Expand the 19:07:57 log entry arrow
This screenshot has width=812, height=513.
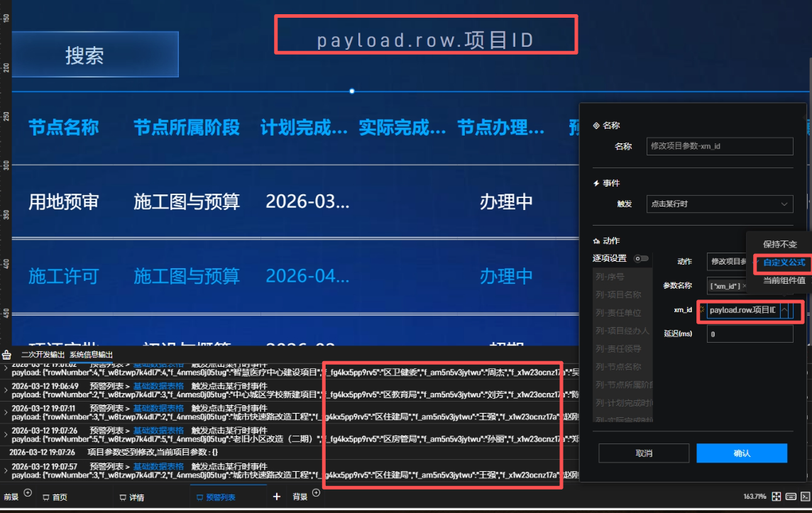tap(6, 470)
